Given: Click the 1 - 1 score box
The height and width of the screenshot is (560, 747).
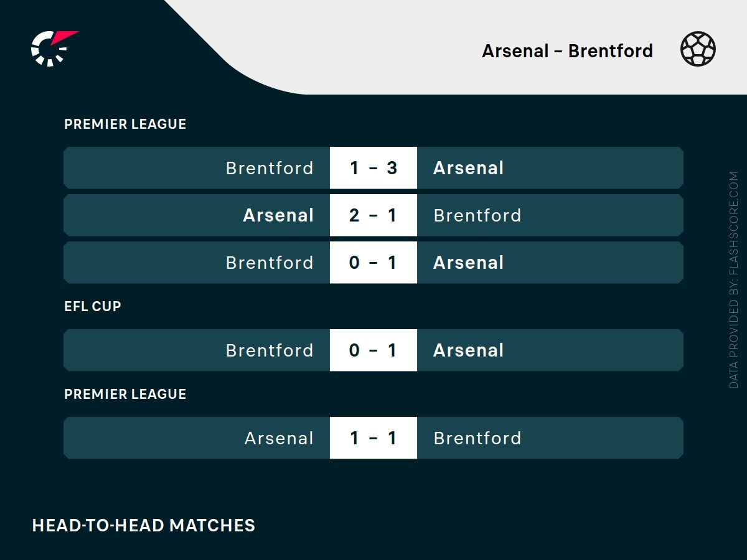Looking at the screenshot, I should point(373,438).
